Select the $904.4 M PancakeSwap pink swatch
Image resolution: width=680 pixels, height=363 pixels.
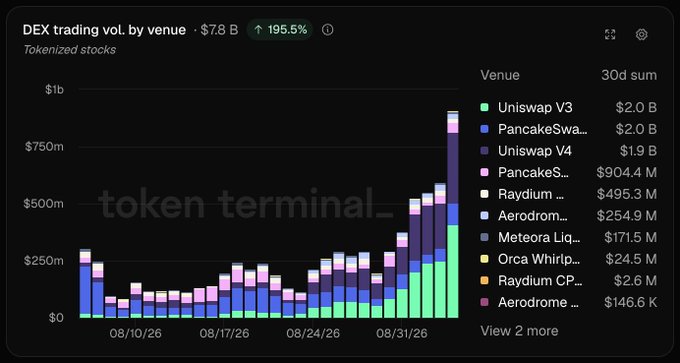coord(484,172)
